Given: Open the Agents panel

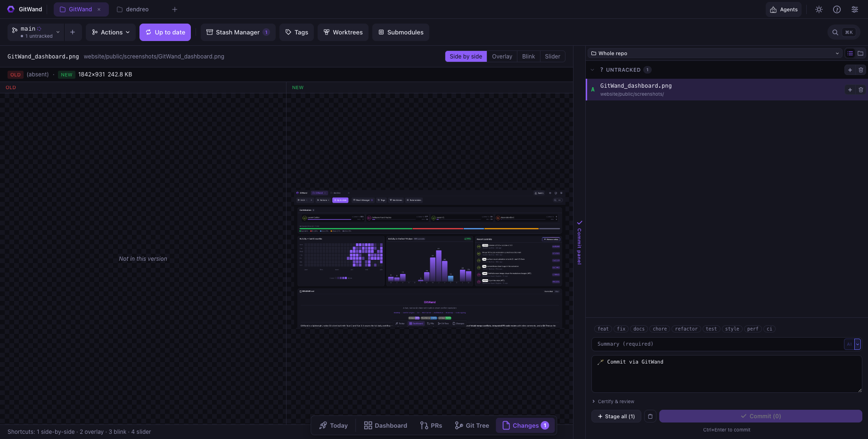Looking at the screenshot, I should pos(784,9).
